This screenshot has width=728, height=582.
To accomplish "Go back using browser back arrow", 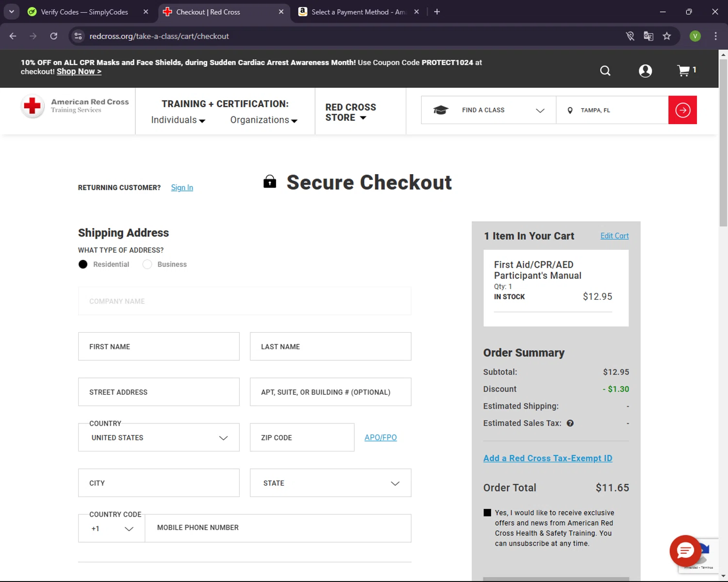I will click(x=13, y=36).
